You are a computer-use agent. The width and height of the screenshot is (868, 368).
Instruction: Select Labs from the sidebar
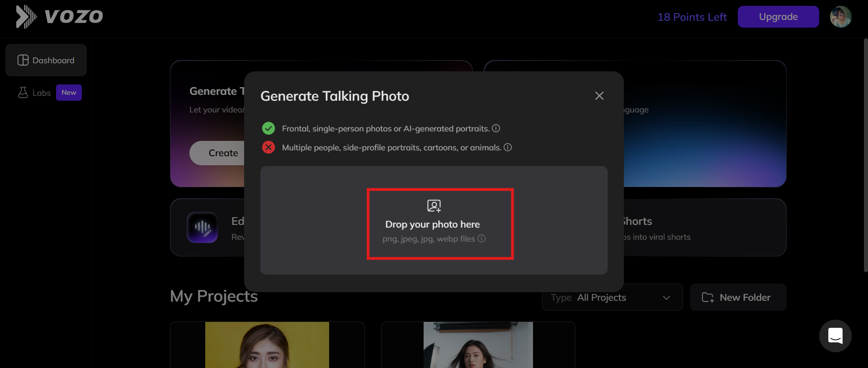tap(42, 93)
